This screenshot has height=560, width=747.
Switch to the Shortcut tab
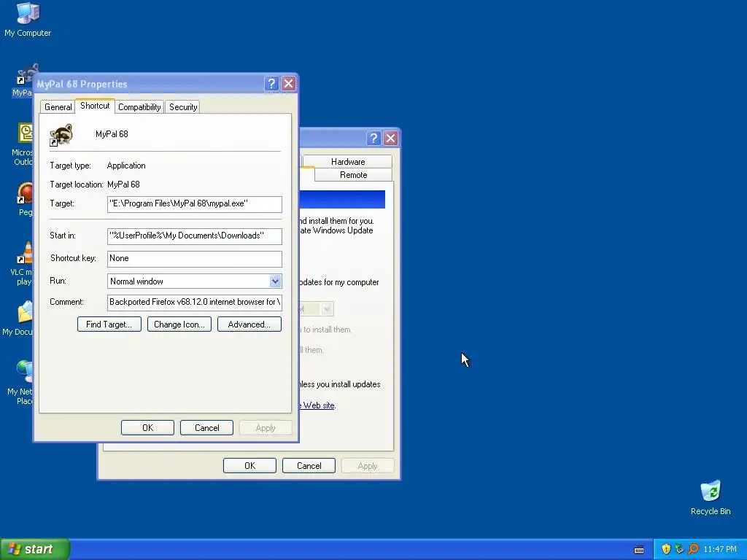point(95,106)
